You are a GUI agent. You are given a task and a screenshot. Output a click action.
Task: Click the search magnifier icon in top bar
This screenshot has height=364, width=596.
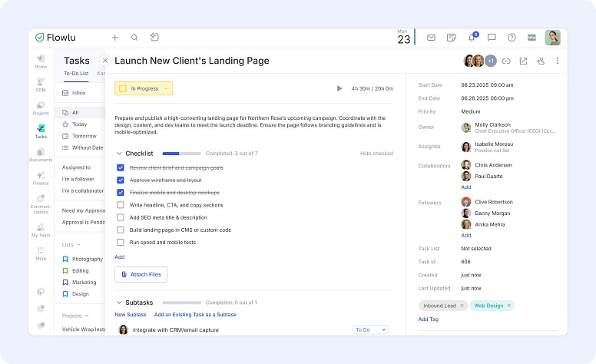coord(134,37)
